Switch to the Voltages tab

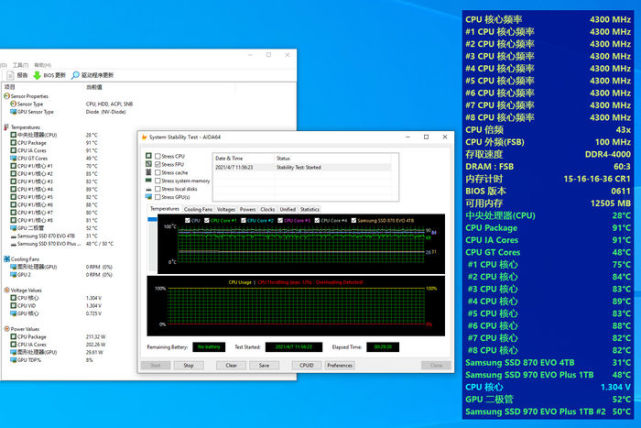pos(226,209)
